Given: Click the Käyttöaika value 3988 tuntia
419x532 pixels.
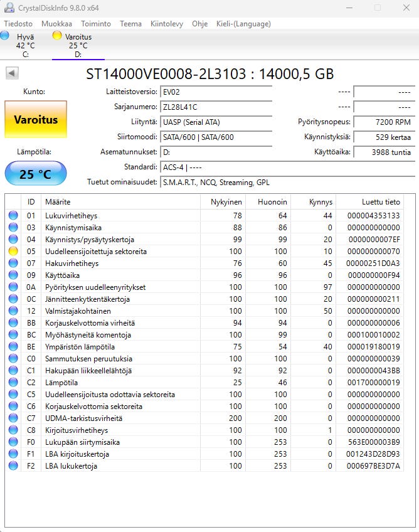Looking at the screenshot, I should [x=385, y=152].
